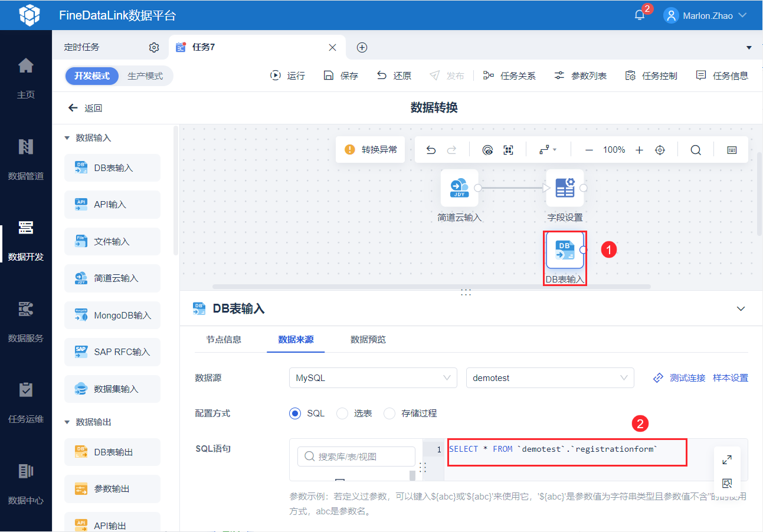Image resolution: width=763 pixels, height=532 pixels.
Task: Open 数据开发 in sidebar
Action: 26,241
